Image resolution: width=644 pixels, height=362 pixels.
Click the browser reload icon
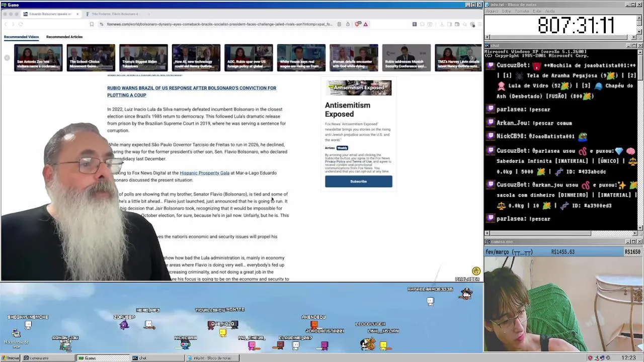tap(21, 24)
